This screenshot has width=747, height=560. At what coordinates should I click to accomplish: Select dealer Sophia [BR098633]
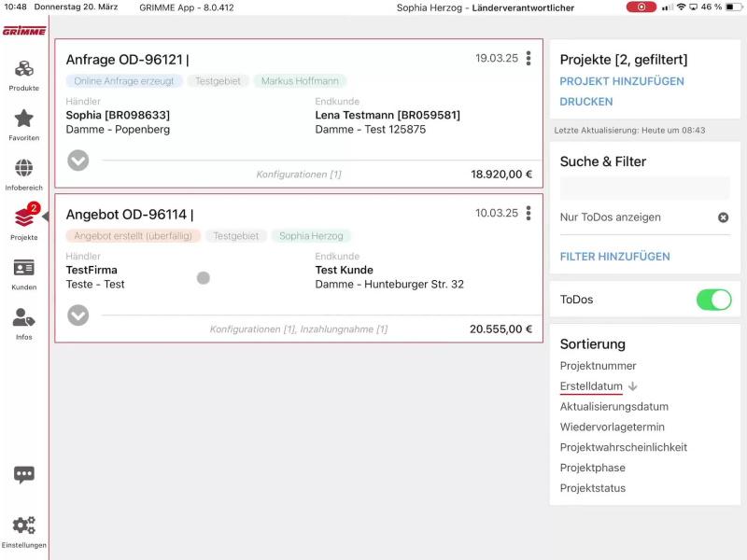tap(118, 115)
